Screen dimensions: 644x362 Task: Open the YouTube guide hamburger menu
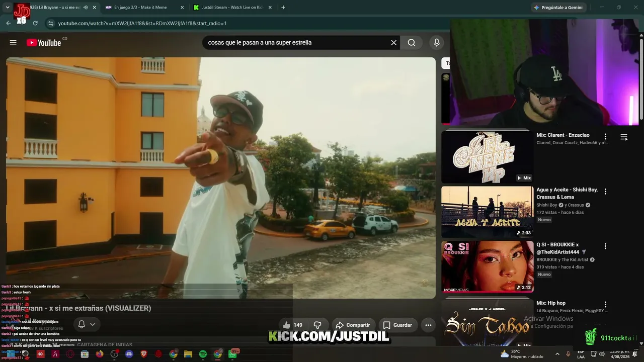pyautogui.click(x=13, y=43)
